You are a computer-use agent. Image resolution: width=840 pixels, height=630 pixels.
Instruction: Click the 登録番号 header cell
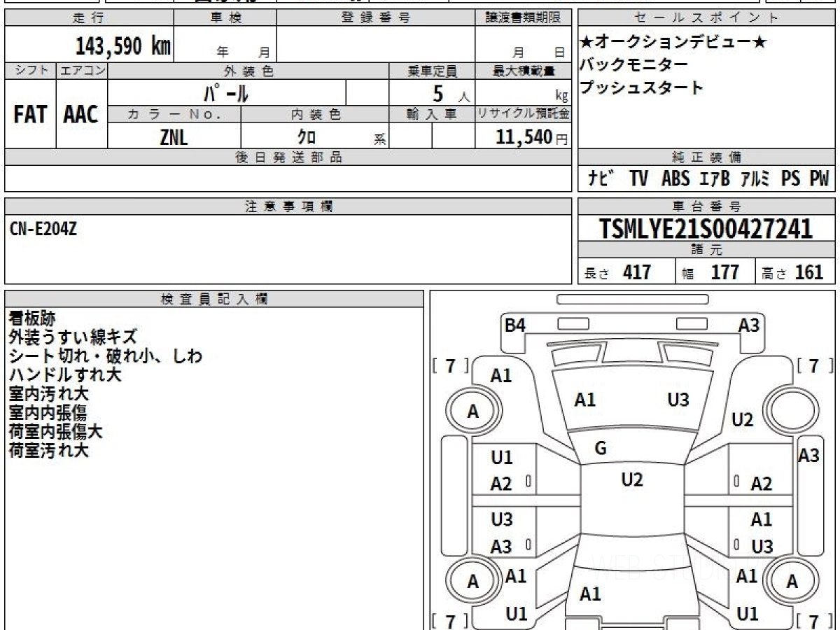(376, 18)
